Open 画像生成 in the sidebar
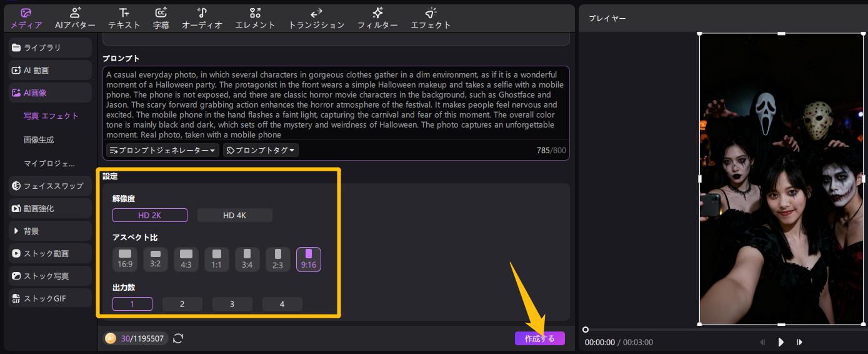Screen dimensions: 868x354 click(39, 139)
